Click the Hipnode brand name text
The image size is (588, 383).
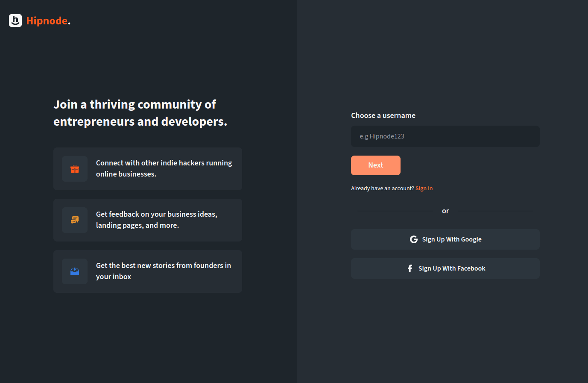pyautogui.click(x=47, y=21)
